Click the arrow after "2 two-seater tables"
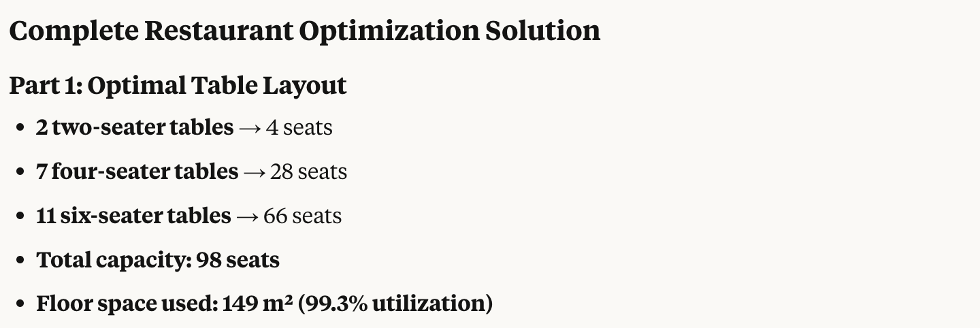This screenshot has width=980, height=328. tap(250, 128)
